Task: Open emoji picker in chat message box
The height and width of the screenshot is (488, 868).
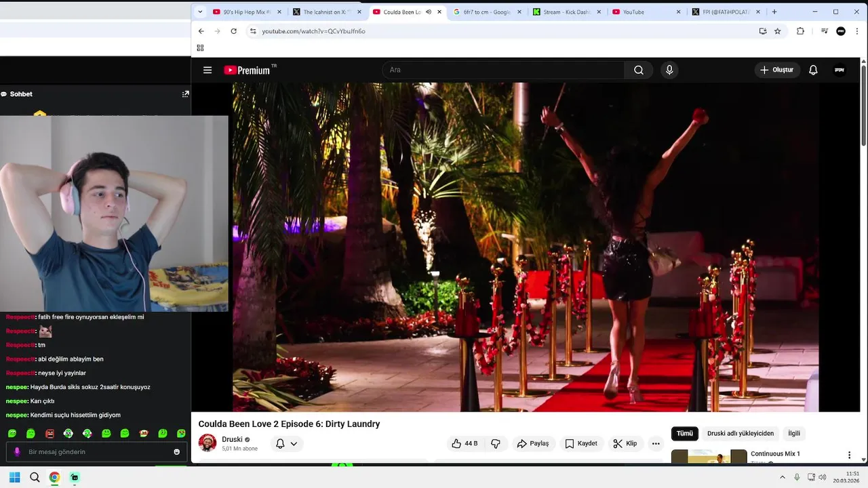Action: (x=177, y=452)
